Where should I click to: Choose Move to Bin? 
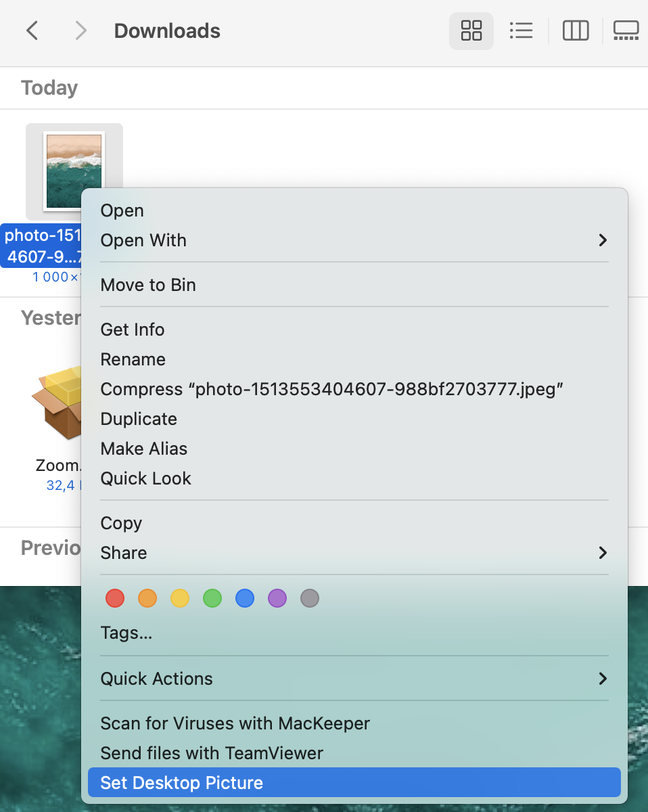point(354,285)
